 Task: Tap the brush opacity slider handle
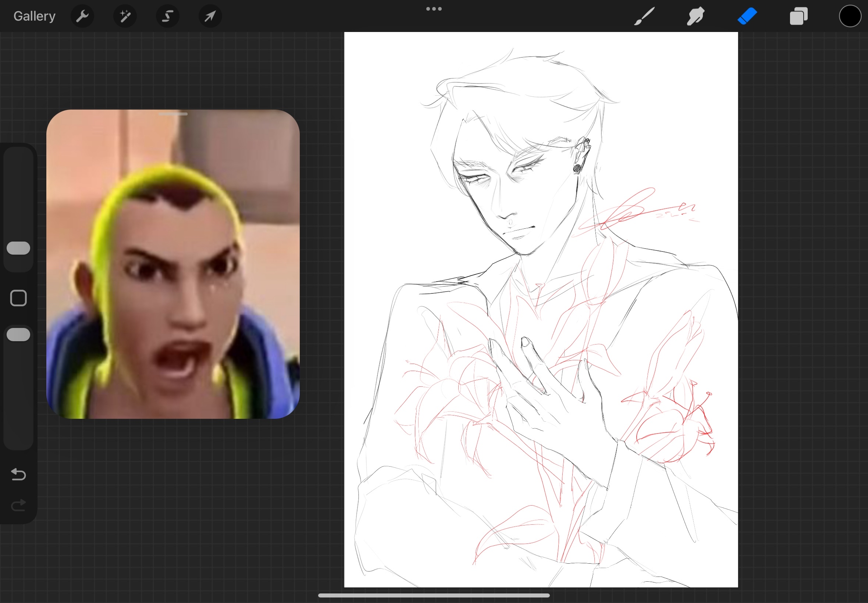(18, 335)
